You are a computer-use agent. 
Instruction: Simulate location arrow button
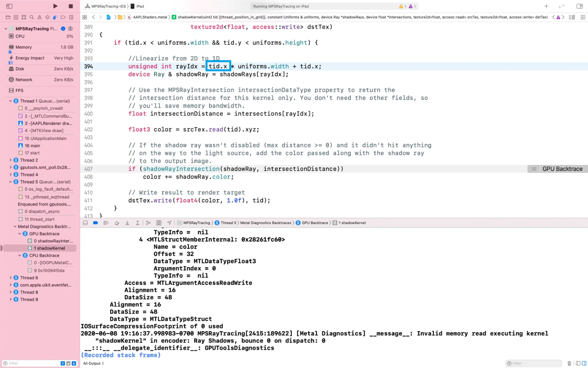coord(169,223)
